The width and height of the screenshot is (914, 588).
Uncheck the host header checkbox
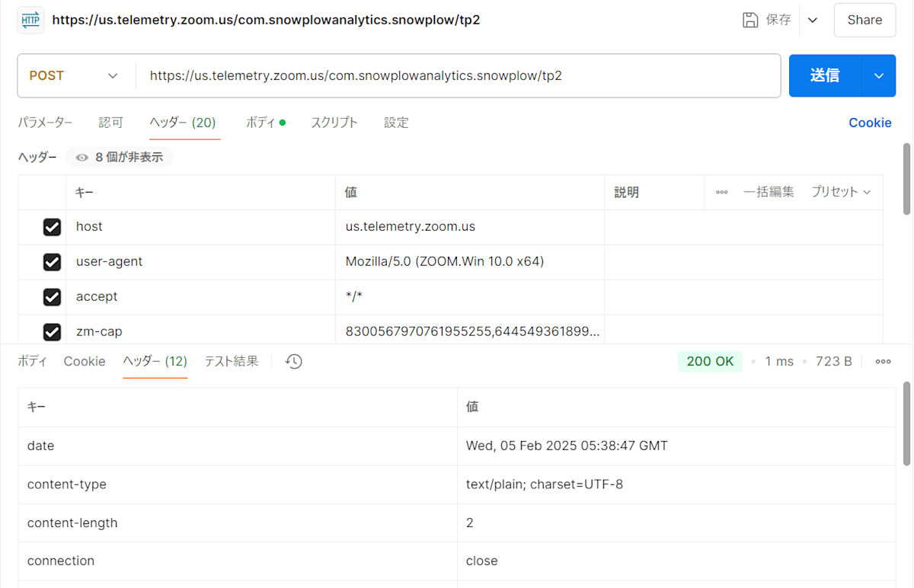tap(52, 227)
